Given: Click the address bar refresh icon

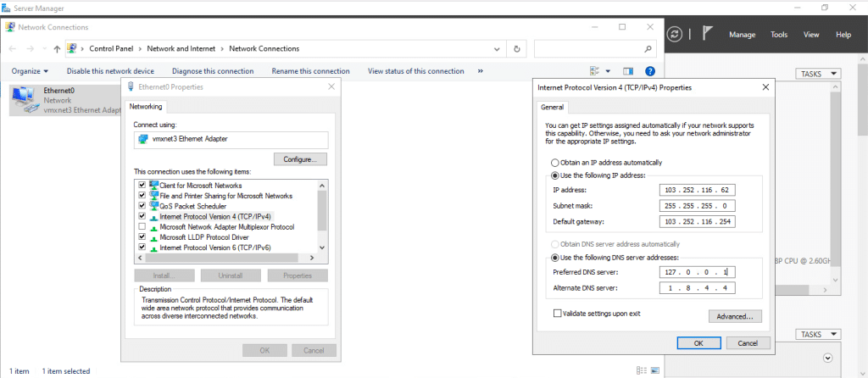Looking at the screenshot, I should (x=516, y=49).
